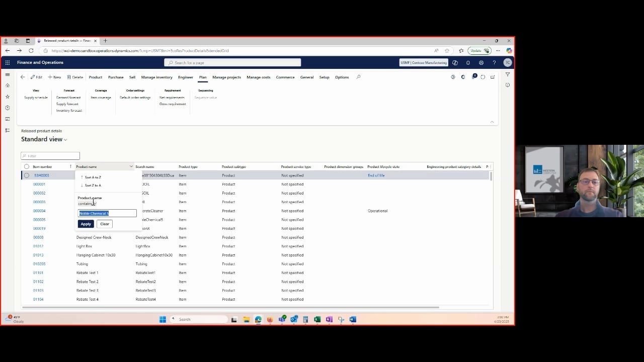644x362 pixels.
Task: Click the refresh icon in the action pane
Action: [483, 77]
